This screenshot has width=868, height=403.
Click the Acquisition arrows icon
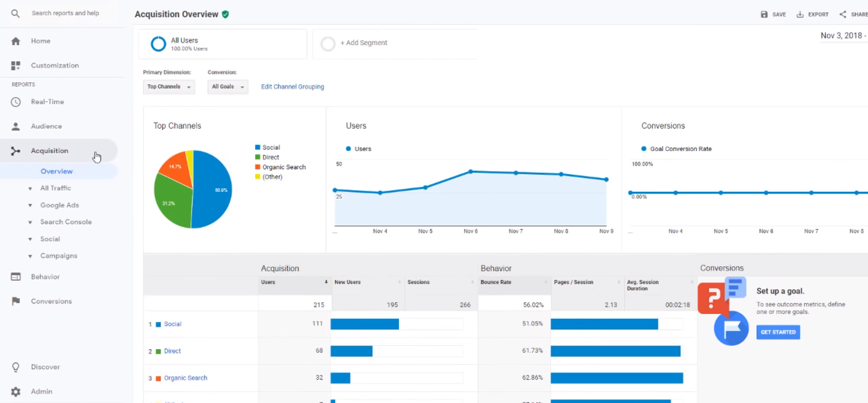pos(16,151)
